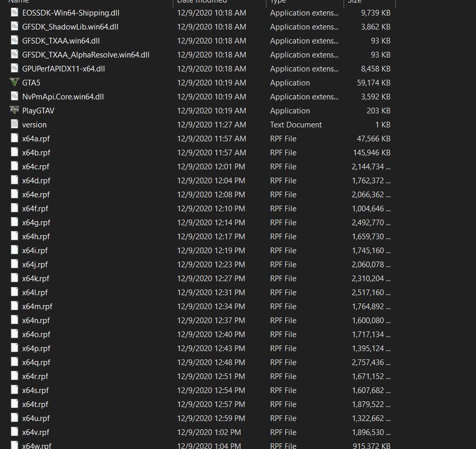The width and height of the screenshot is (476, 449).
Task: Click the Application type cell for GTA5
Action: (x=290, y=83)
